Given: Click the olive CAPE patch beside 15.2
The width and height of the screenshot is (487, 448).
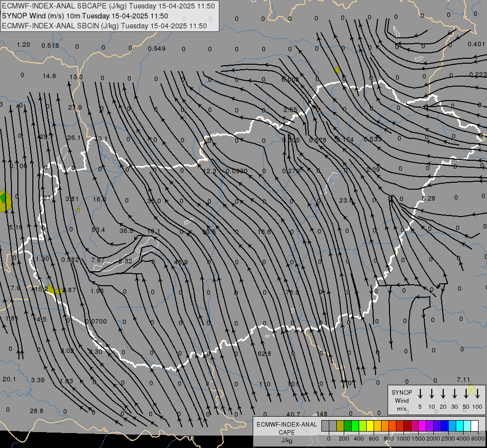Looking at the screenshot, I should coord(54,290).
